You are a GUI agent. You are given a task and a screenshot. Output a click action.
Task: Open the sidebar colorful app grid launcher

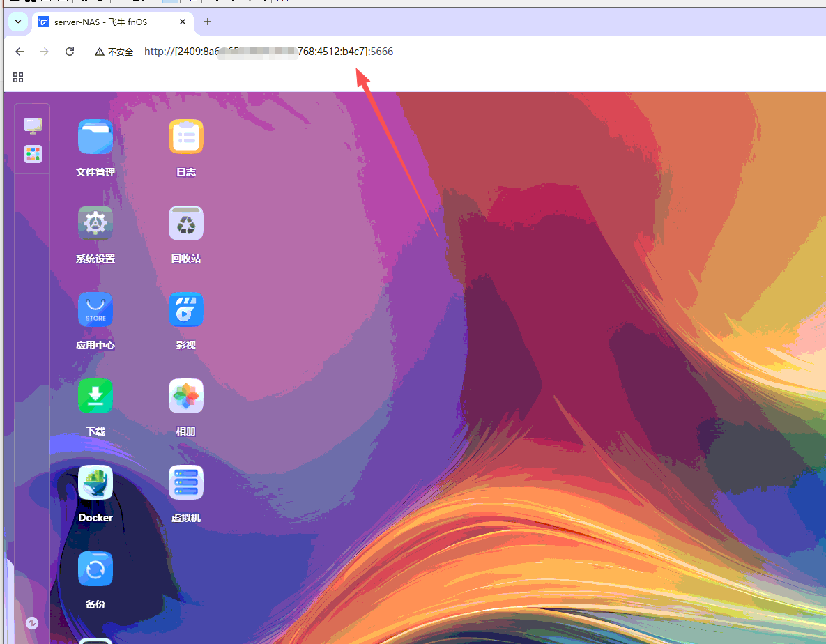tap(33, 154)
